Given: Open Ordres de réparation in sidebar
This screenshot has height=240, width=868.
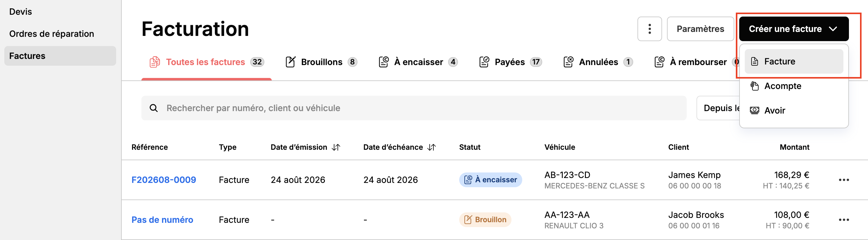Looking at the screenshot, I should point(52,34).
